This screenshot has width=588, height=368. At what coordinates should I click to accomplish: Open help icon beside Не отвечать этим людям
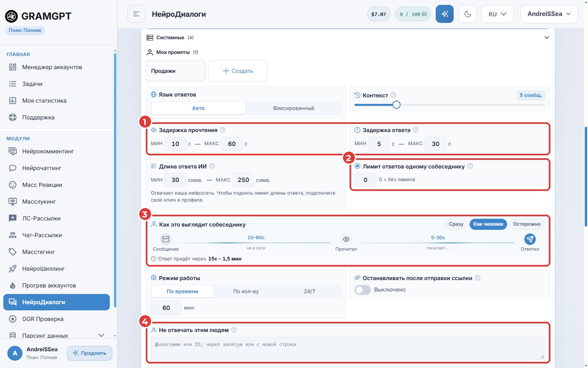[234, 330]
